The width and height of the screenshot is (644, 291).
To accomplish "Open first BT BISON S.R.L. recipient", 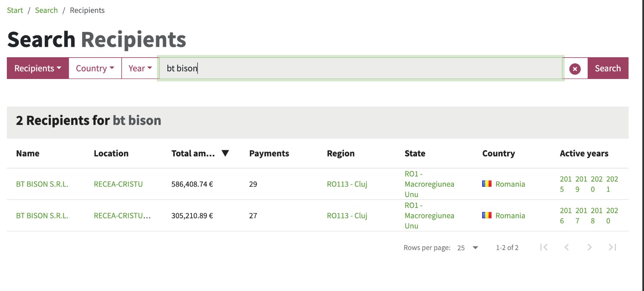I will pyautogui.click(x=42, y=184).
